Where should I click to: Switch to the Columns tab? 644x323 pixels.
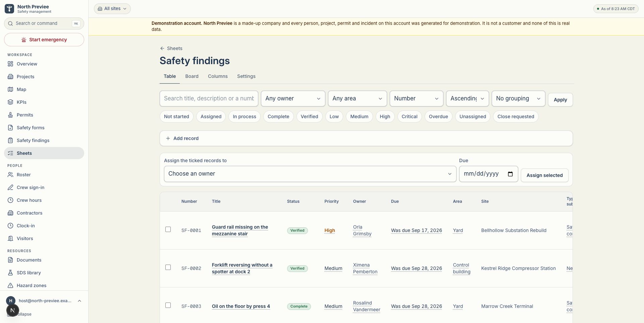pos(218,76)
